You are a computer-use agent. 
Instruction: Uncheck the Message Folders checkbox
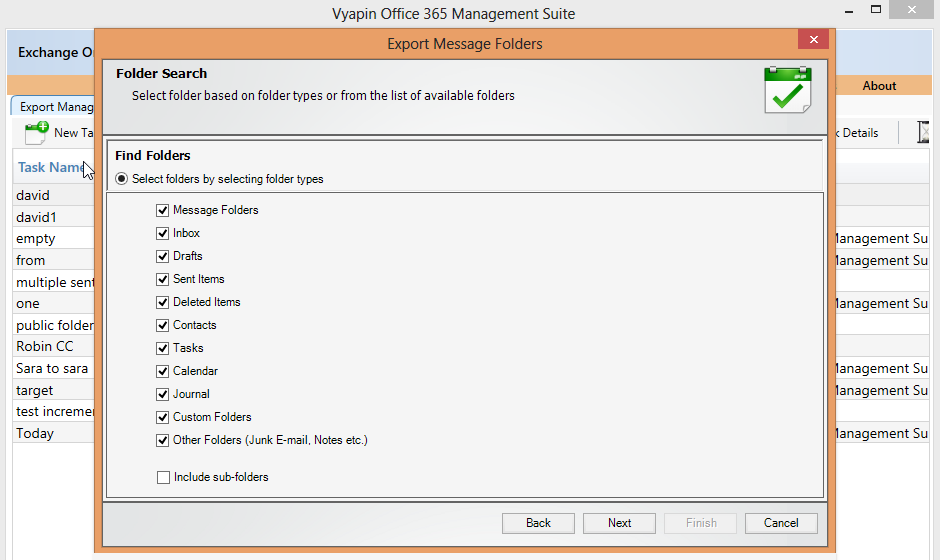click(162, 210)
